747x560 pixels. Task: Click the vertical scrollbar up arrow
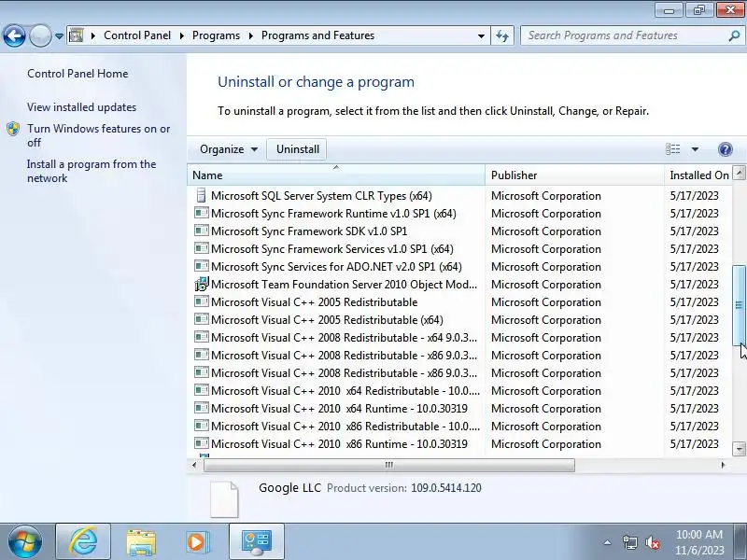[x=739, y=173]
